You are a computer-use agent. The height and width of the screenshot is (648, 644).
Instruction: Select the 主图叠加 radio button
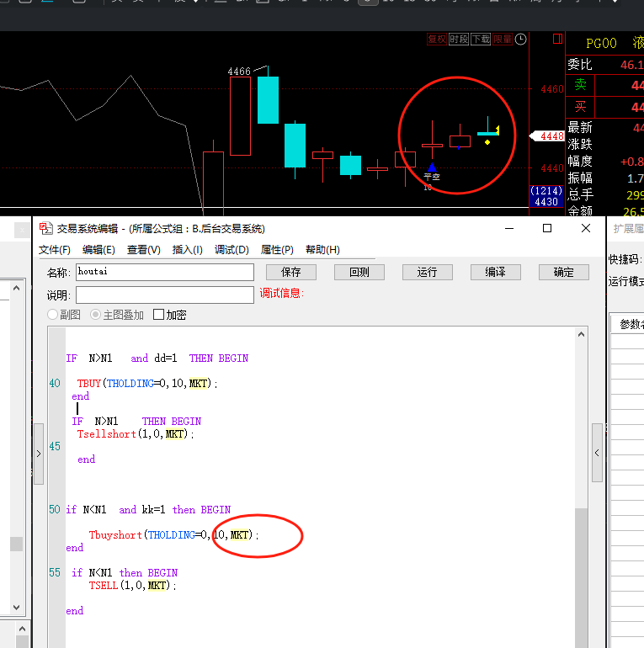96,315
